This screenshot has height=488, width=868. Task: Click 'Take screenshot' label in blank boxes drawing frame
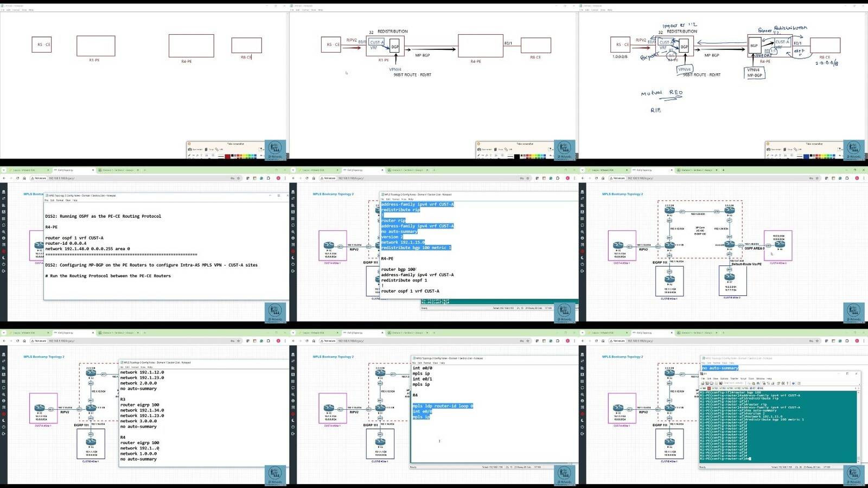[x=235, y=144]
